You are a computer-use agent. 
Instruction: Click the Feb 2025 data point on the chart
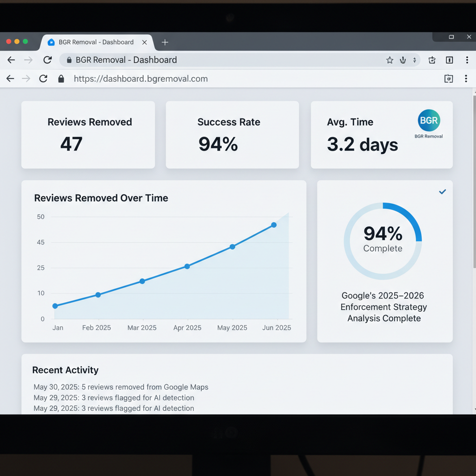[98, 295]
